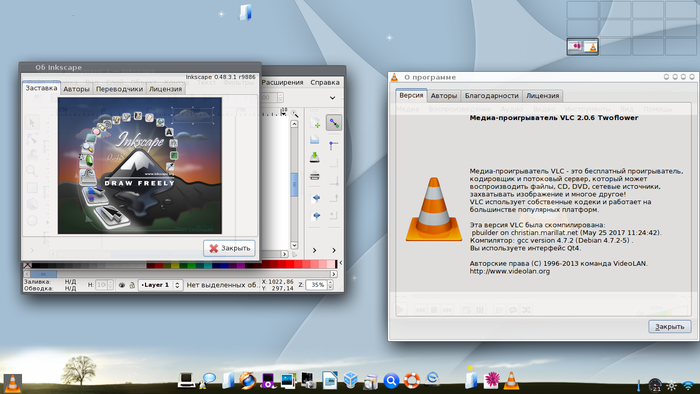Open the desktop folder icon at top

[x=246, y=12]
